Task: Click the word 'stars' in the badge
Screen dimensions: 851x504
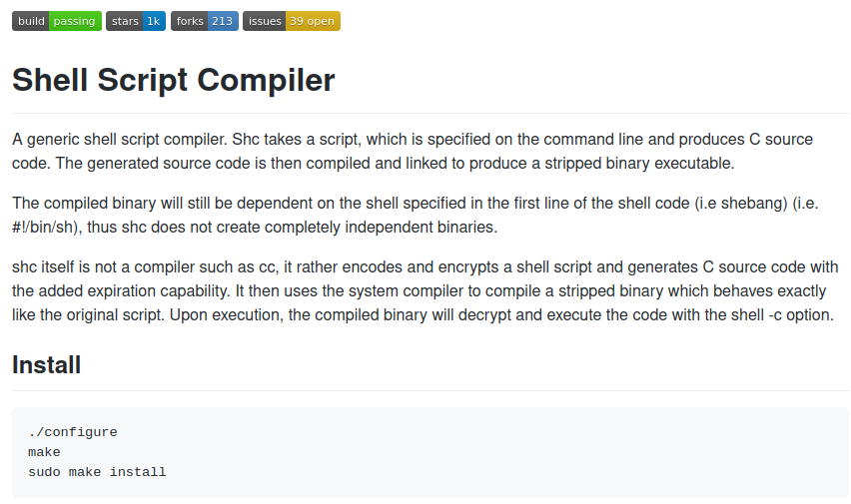Action: tap(125, 21)
